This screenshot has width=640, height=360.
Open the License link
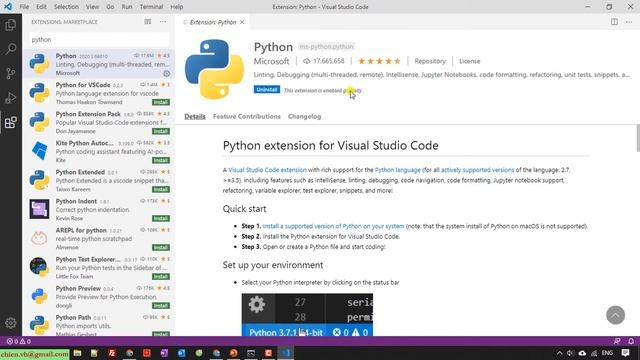pyautogui.click(x=469, y=61)
